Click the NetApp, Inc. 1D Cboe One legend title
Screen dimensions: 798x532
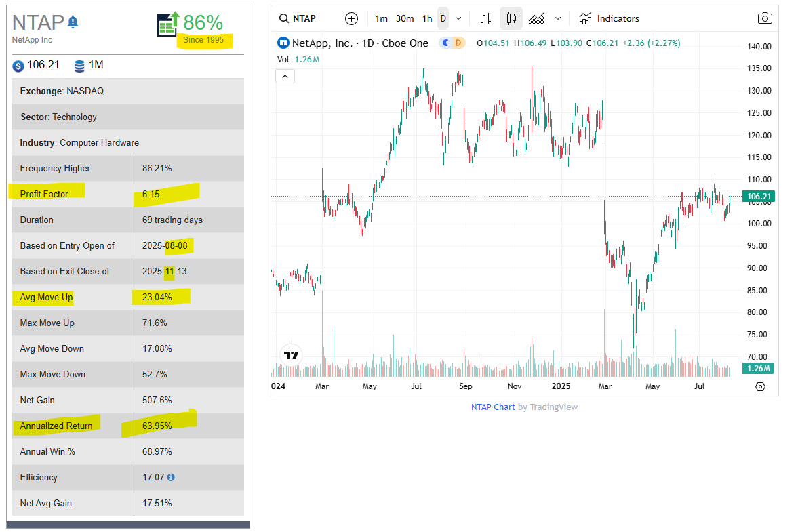point(360,43)
